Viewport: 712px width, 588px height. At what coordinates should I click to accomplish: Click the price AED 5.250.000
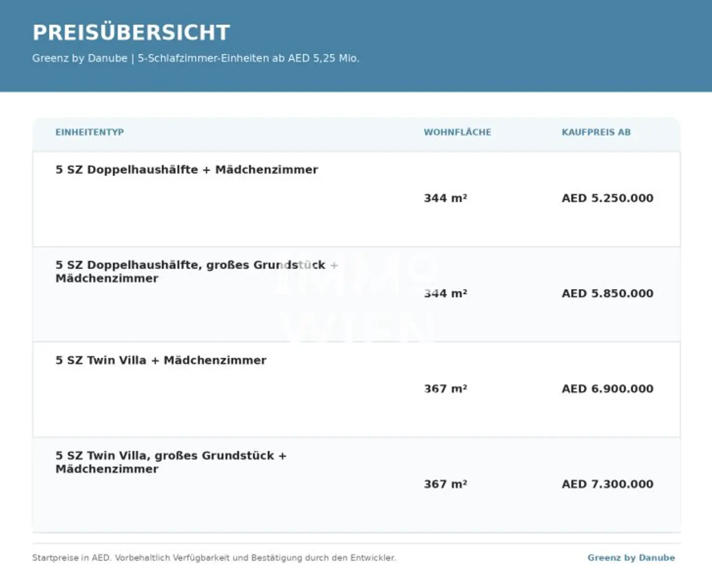(607, 198)
